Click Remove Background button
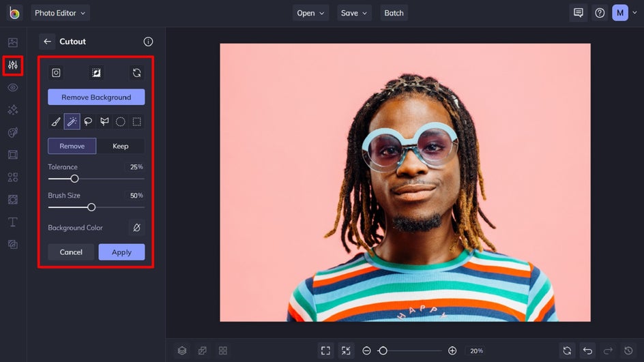 pos(96,97)
